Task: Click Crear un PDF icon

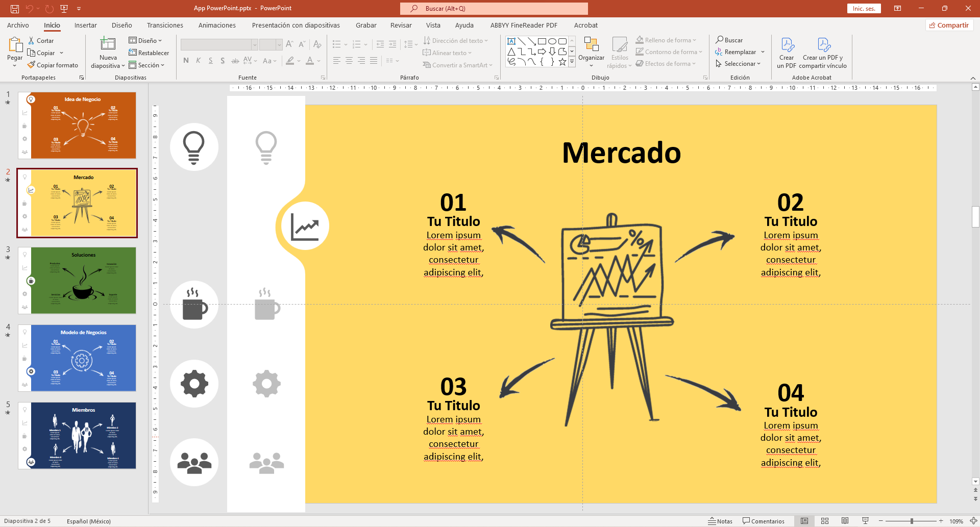Action: [x=787, y=45]
